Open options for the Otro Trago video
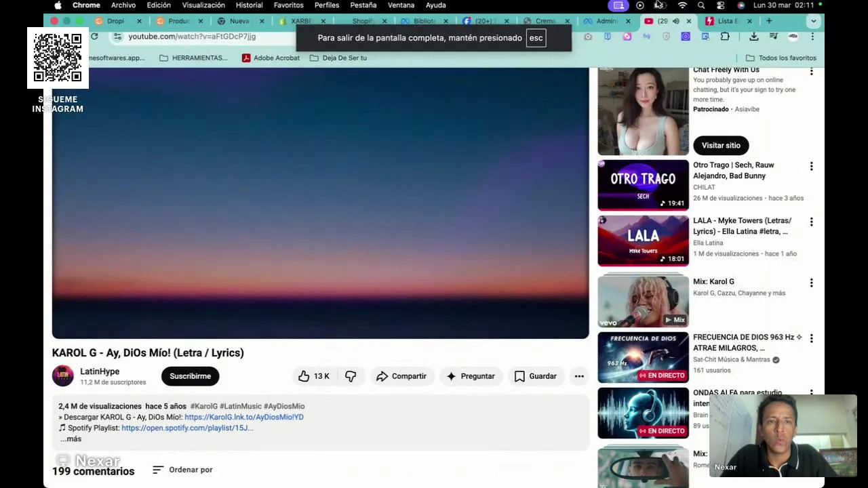 click(x=811, y=166)
